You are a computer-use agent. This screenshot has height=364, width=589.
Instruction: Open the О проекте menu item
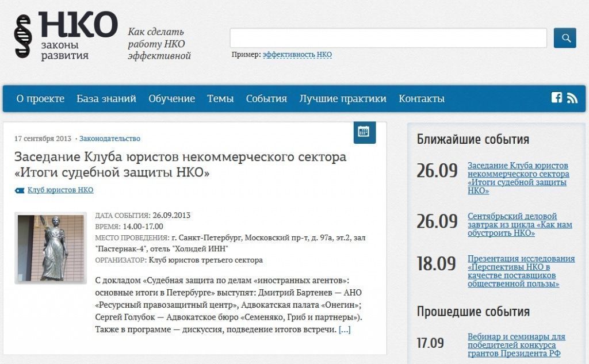coord(40,98)
